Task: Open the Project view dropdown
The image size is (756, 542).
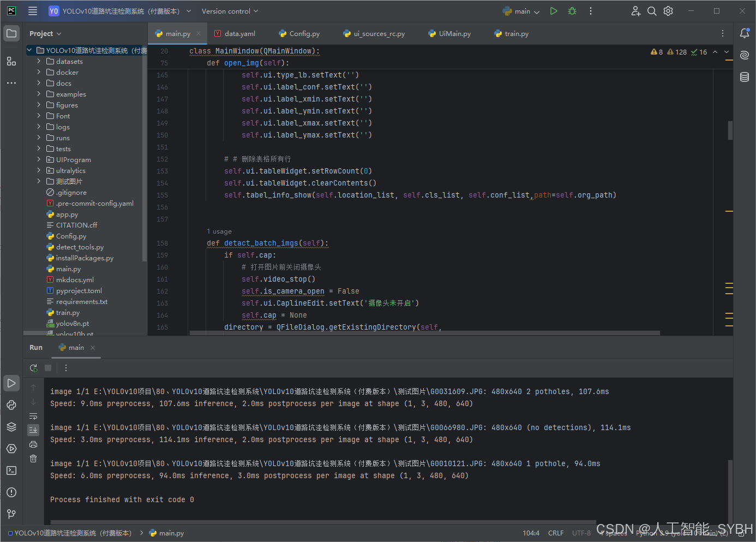Action: 45,33
